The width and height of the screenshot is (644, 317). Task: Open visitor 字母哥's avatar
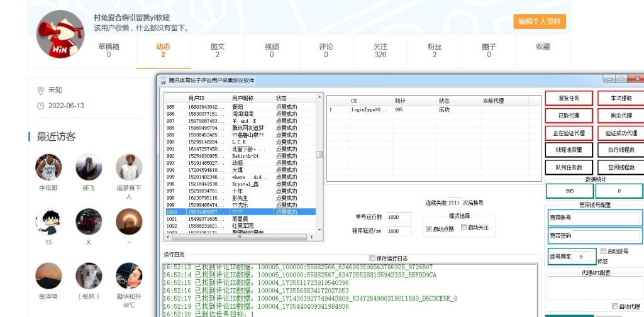48,167
